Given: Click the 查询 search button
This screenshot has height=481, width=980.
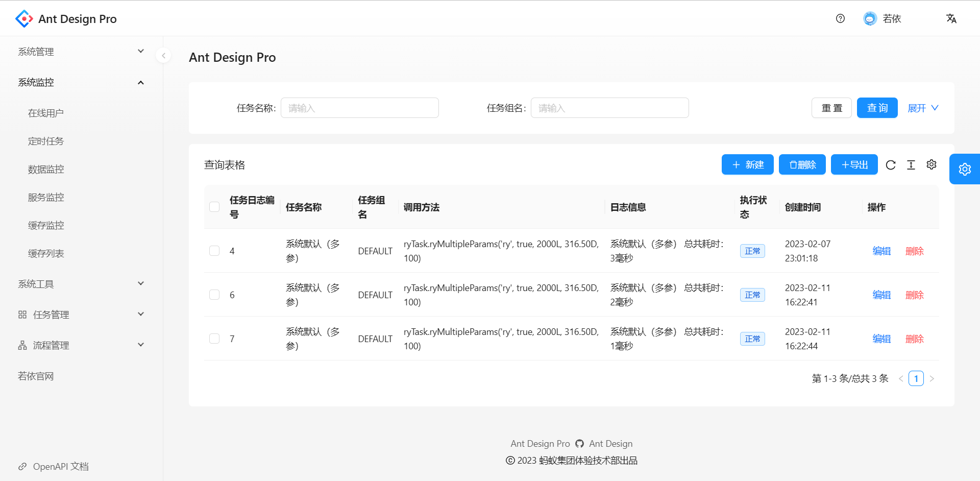Looking at the screenshot, I should 877,108.
